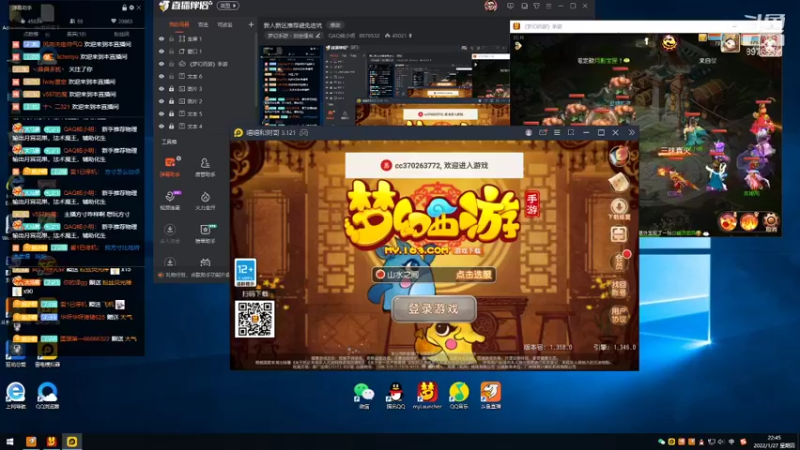This screenshot has width=800, height=450.
Task: Click the 下载修复 download repair icon
Action: 619,208
